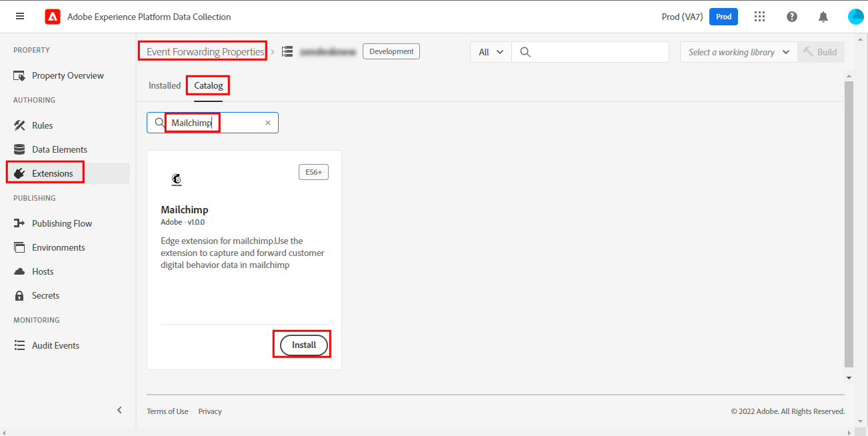Switch to the Catalog tab
Screen dimensions: 868x436
point(209,85)
